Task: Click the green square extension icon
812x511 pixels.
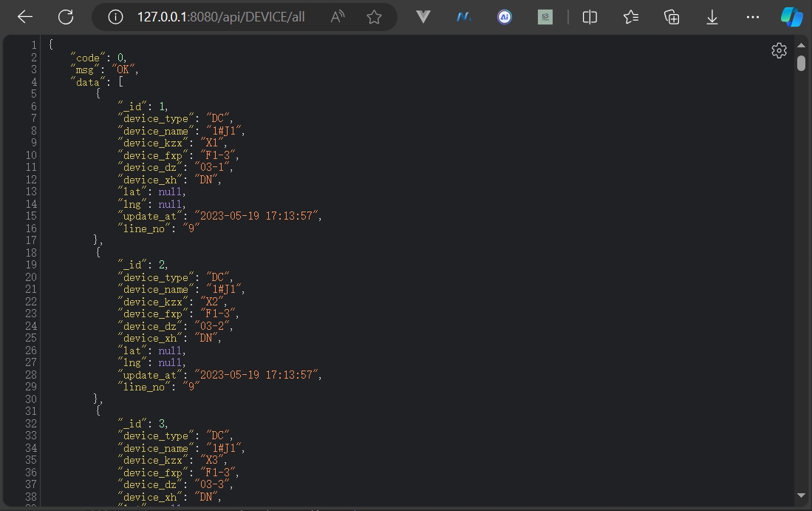Action: (x=545, y=17)
